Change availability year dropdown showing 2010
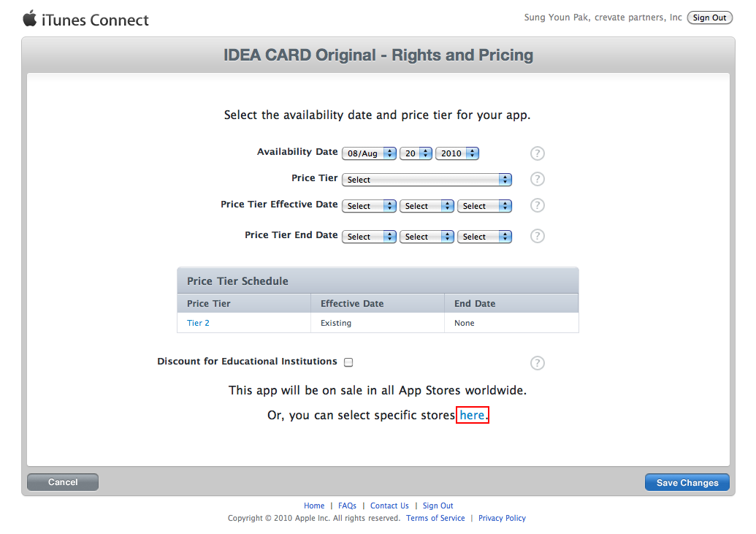The image size is (756, 534). pyautogui.click(x=457, y=153)
